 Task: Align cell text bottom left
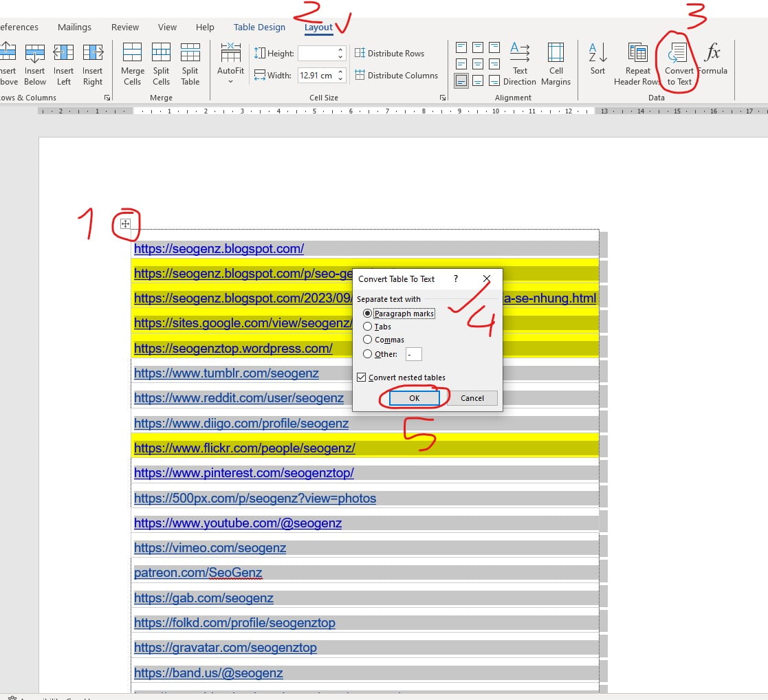(x=461, y=81)
